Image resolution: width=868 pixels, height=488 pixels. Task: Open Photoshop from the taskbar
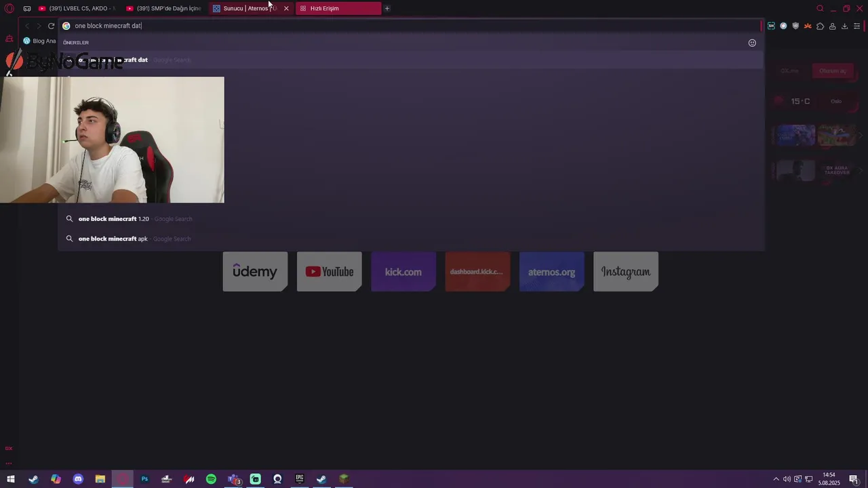[144, 479]
